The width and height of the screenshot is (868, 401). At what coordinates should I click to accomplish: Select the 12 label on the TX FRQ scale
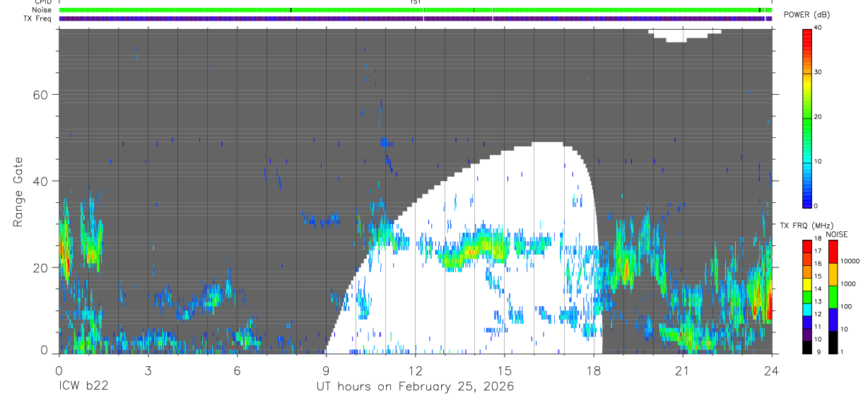pos(818,314)
